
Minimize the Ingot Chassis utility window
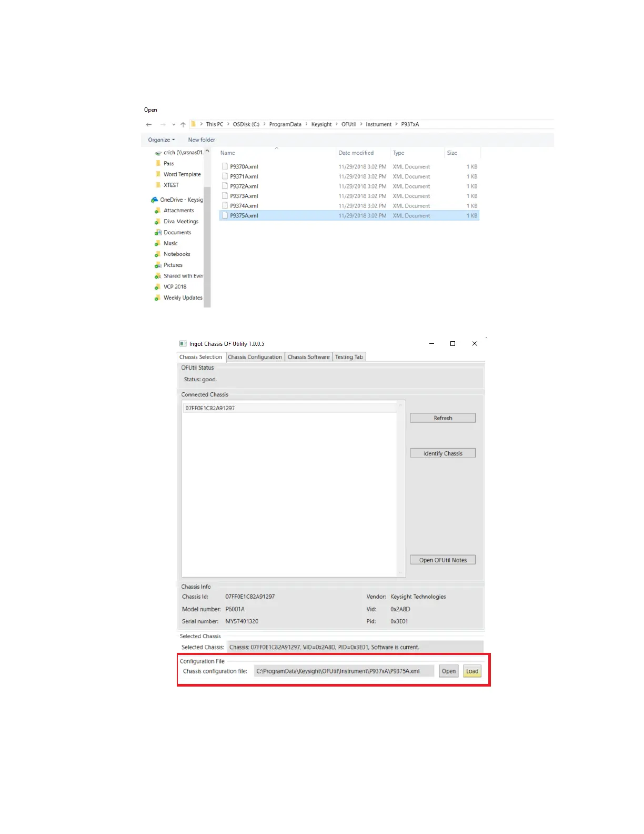pos(431,344)
